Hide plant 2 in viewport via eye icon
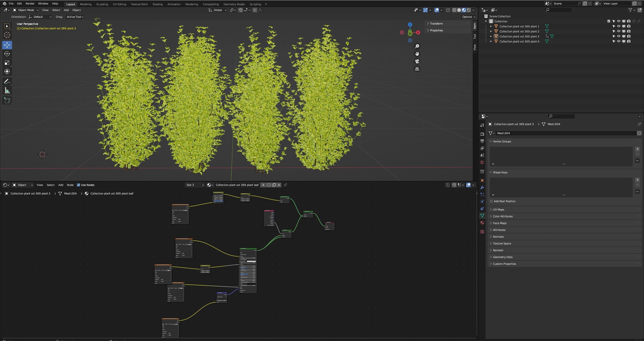The width and height of the screenshot is (644, 341). 619,31
